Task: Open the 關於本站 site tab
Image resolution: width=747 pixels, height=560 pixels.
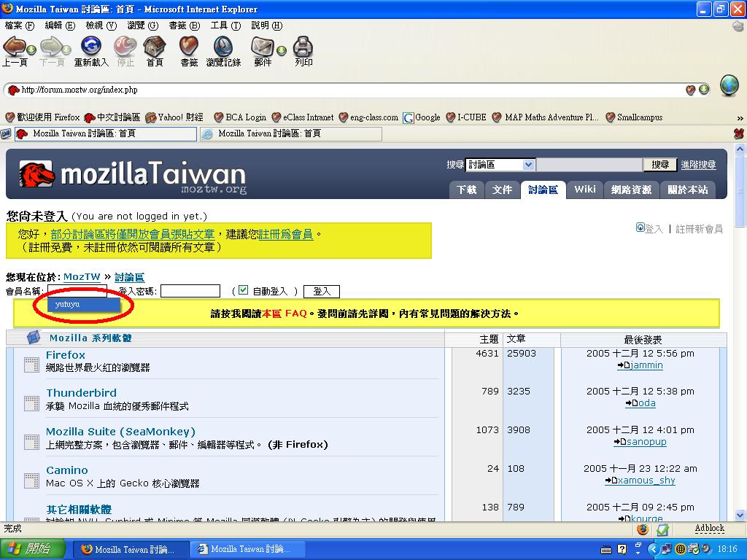Action: click(x=687, y=190)
